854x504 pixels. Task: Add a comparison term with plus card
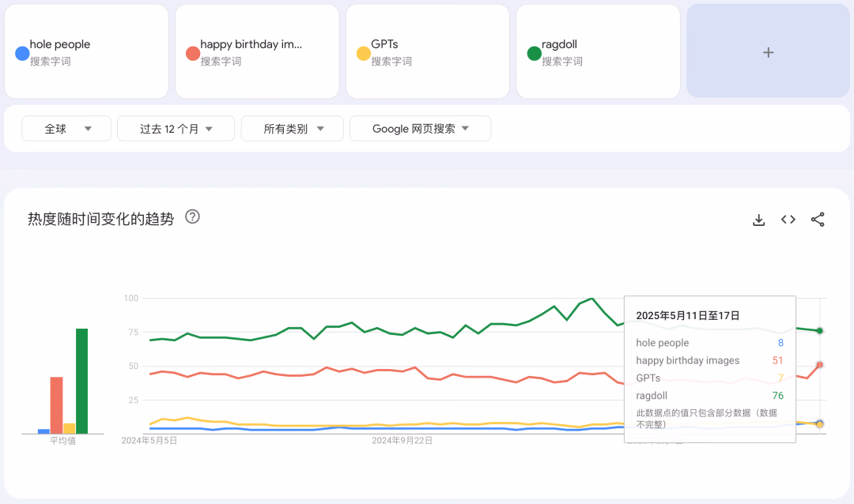[768, 51]
